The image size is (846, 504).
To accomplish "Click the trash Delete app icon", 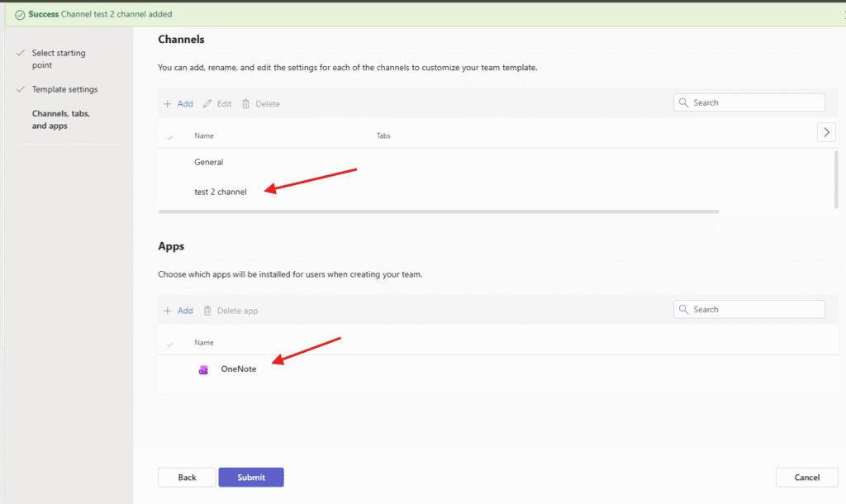I will click(207, 311).
